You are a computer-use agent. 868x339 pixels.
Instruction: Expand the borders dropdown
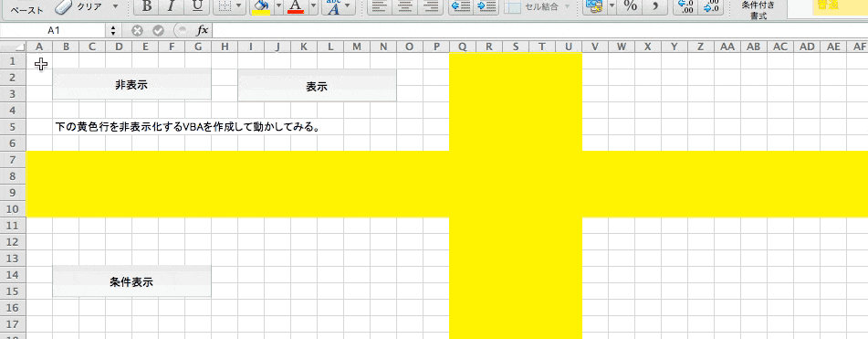(238, 6)
